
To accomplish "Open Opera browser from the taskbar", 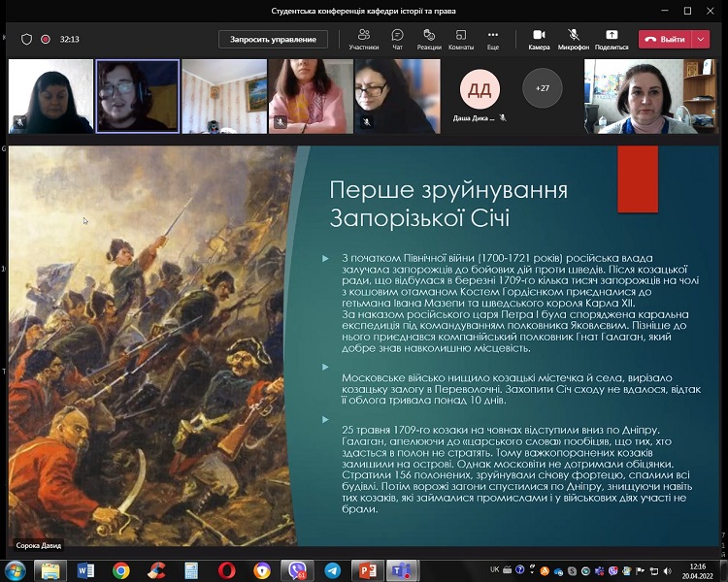I will point(226,570).
